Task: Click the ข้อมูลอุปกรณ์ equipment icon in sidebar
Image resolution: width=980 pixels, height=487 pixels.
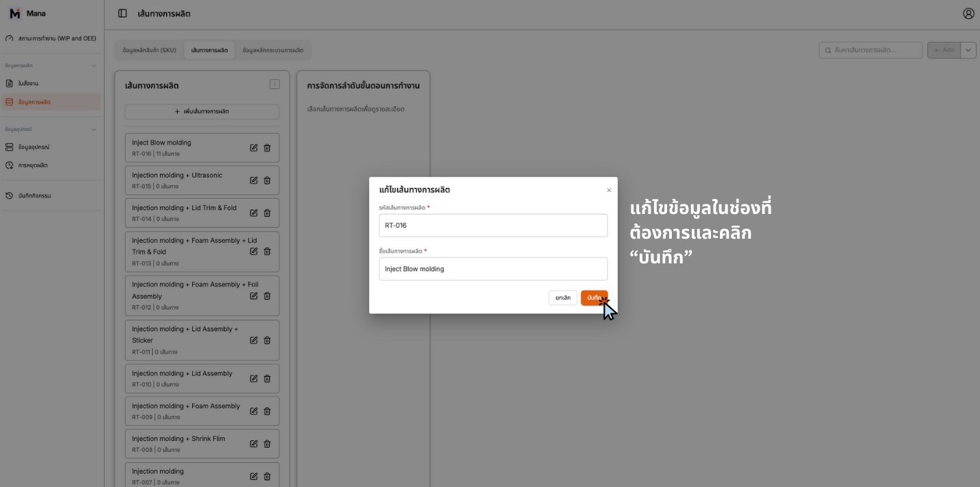Action: click(x=10, y=147)
